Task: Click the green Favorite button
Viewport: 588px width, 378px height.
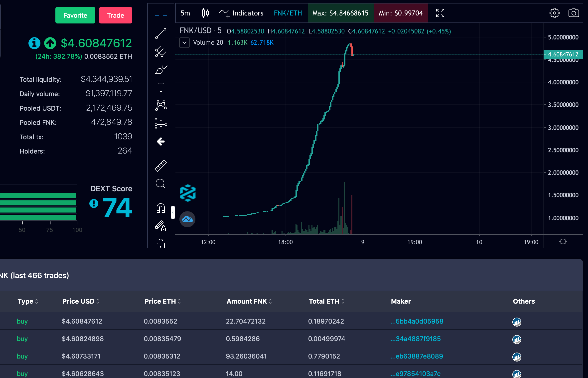Action: pos(75,15)
